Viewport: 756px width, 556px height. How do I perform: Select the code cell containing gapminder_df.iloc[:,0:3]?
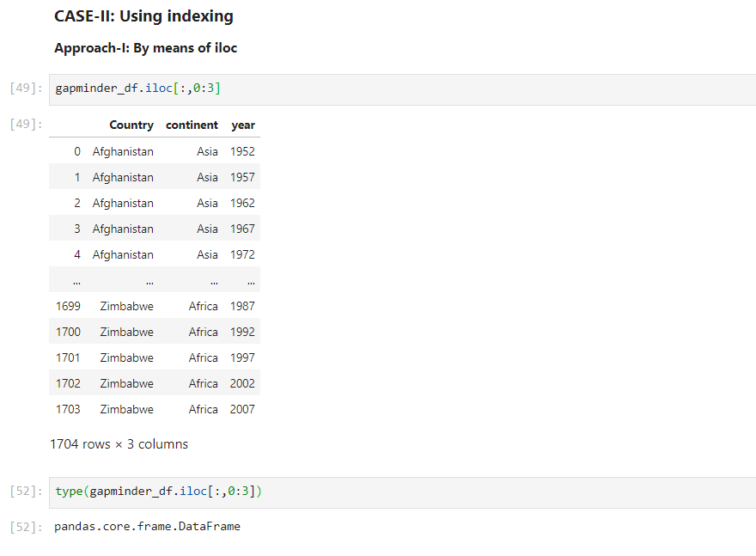pyautogui.click(x=137, y=88)
